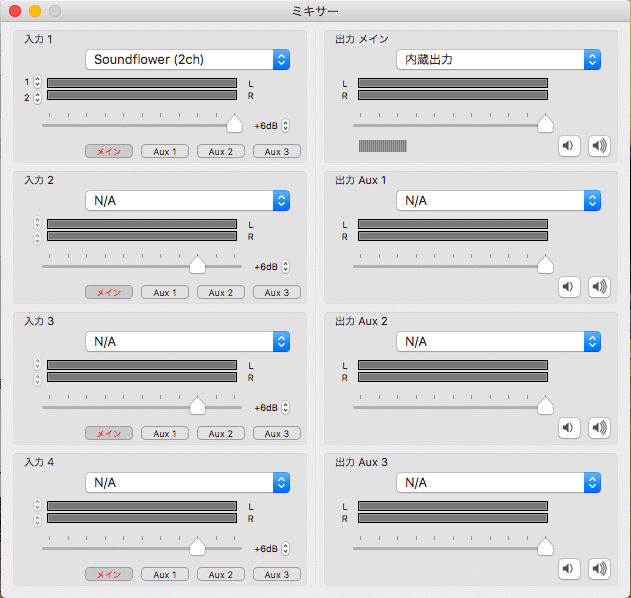Close the ミキサー window
The width and height of the screenshot is (631, 598).
[x=15, y=11]
